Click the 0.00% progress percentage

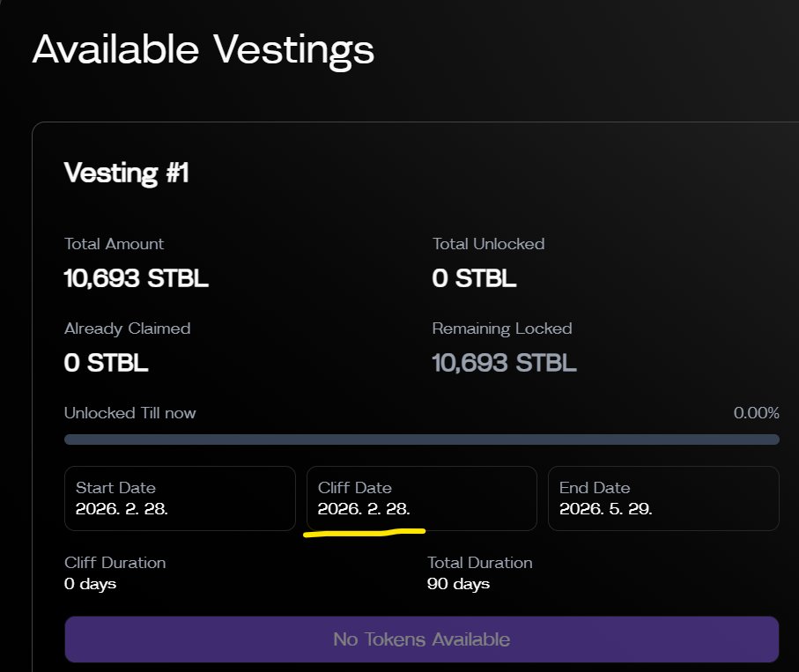pos(756,413)
